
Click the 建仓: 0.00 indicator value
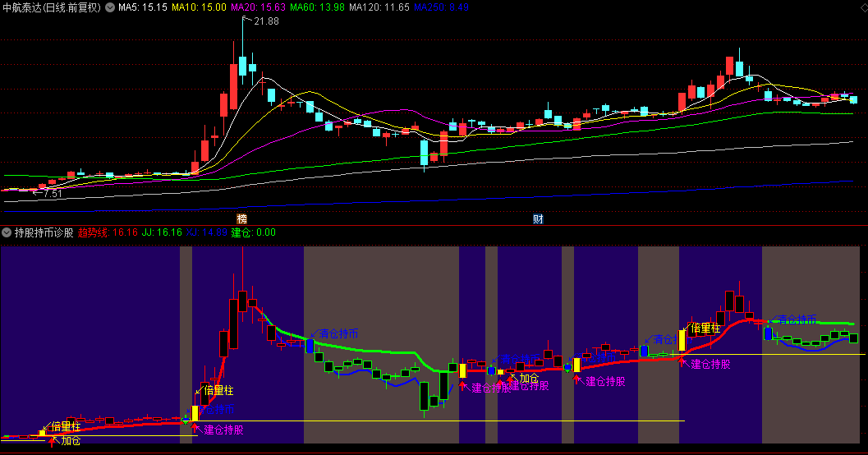click(x=254, y=232)
